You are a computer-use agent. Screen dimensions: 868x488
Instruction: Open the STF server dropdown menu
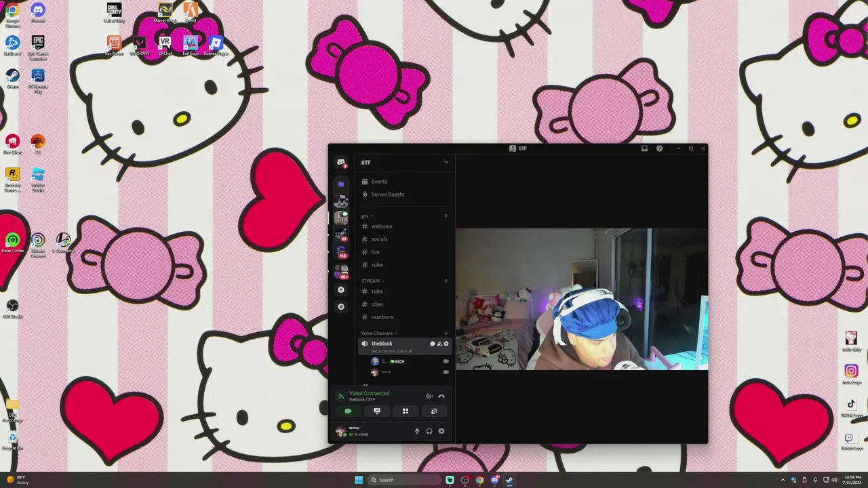tap(405, 163)
